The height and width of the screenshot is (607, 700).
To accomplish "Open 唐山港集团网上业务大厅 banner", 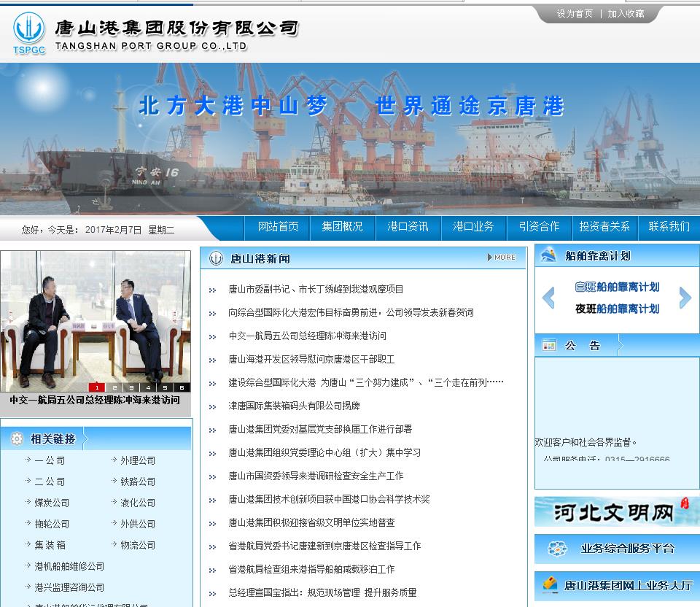I will pyautogui.click(x=617, y=586).
